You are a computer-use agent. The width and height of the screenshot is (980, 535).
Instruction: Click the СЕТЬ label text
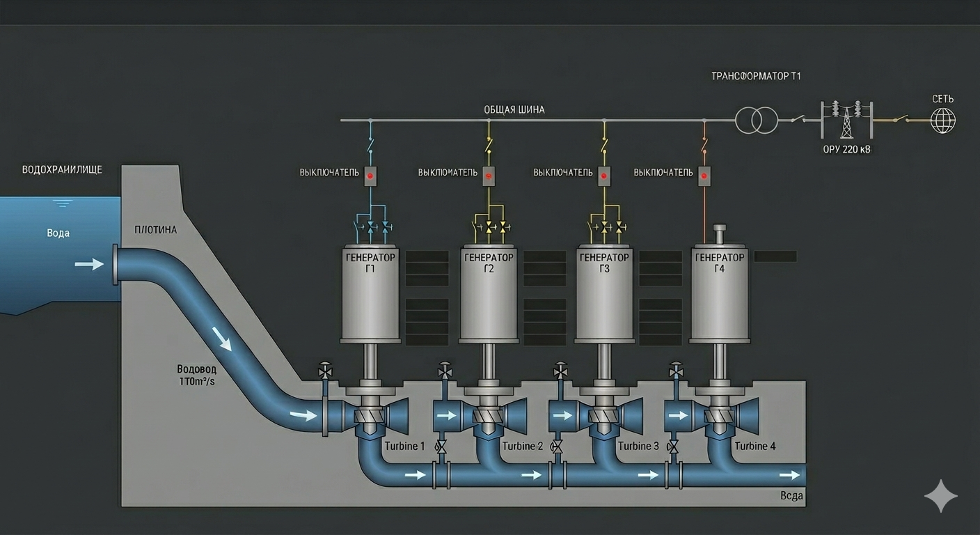tap(943, 99)
